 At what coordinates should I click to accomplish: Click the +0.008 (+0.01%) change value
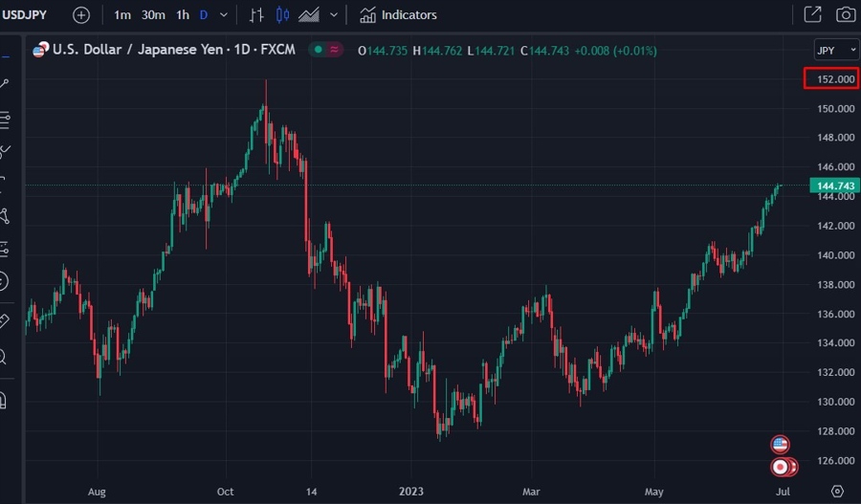615,51
